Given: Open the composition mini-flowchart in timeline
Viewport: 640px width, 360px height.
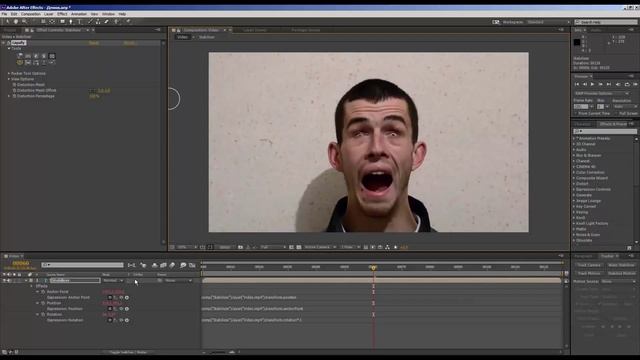Looking at the screenshot, I should (x=131, y=265).
